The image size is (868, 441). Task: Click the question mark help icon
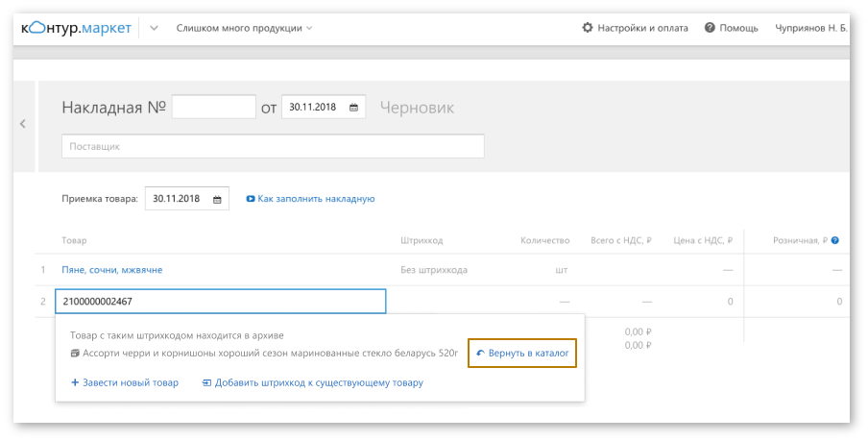(710, 28)
